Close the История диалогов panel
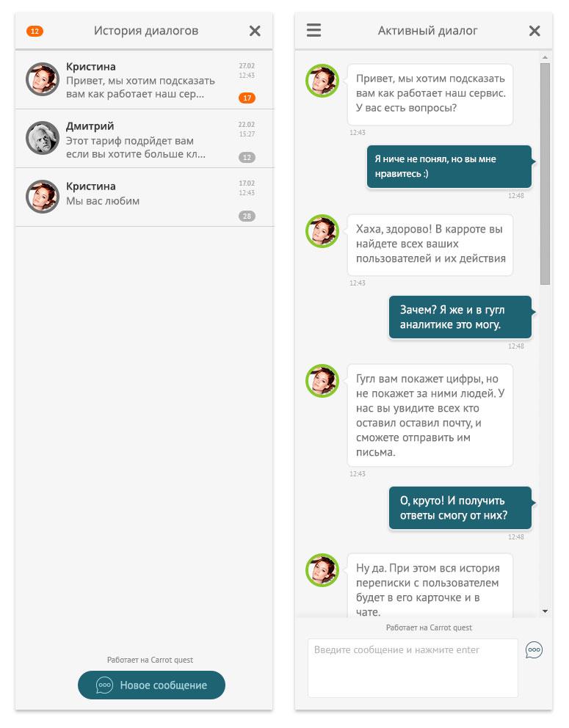Screen dimensions: 569x728 pyautogui.click(x=255, y=31)
